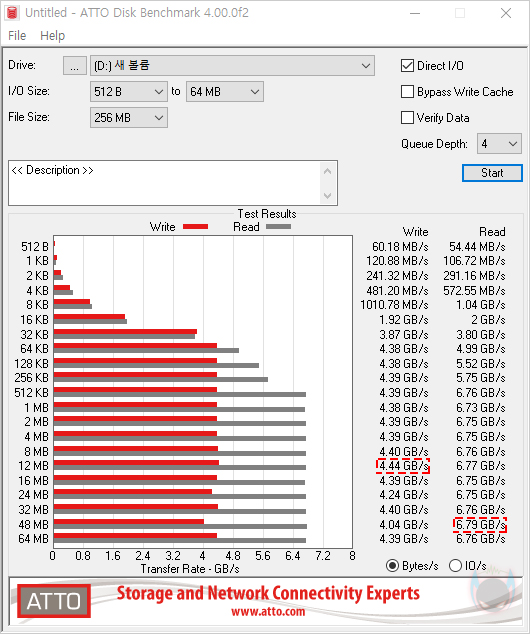Click the 24 MB row label in chart
530x634 pixels.
pos(34,495)
